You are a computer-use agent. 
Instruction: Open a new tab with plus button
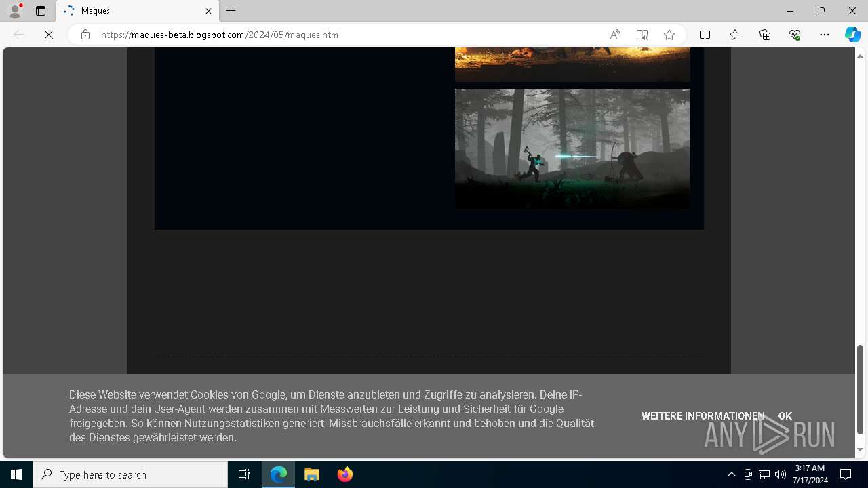tap(231, 11)
